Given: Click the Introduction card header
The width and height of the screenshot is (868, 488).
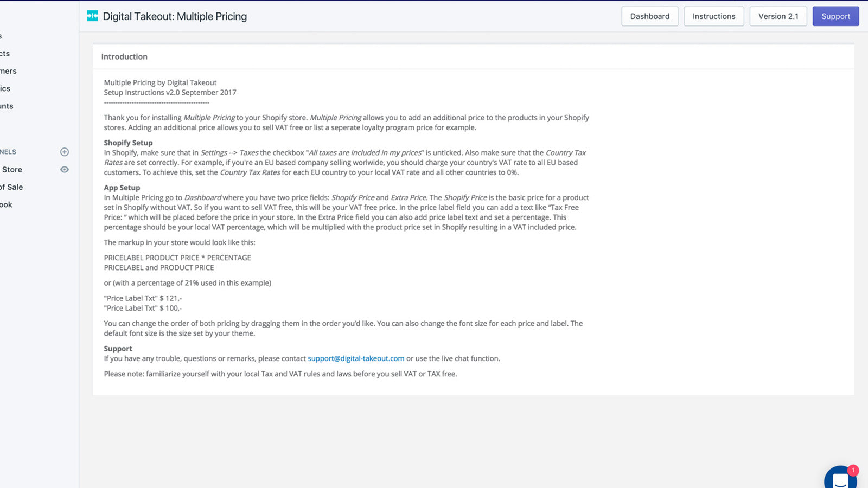Looking at the screenshot, I should (124, 56).
